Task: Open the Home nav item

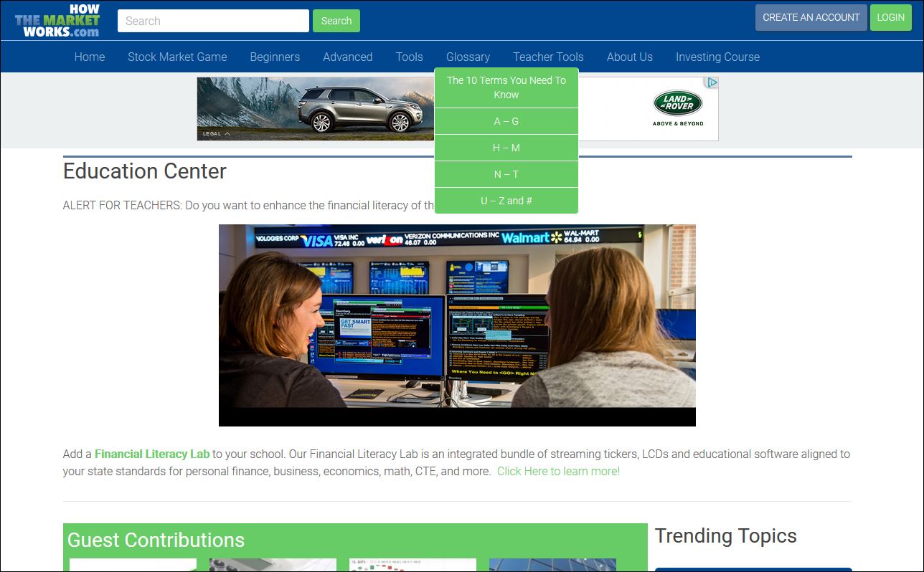Action: [90, 57]
